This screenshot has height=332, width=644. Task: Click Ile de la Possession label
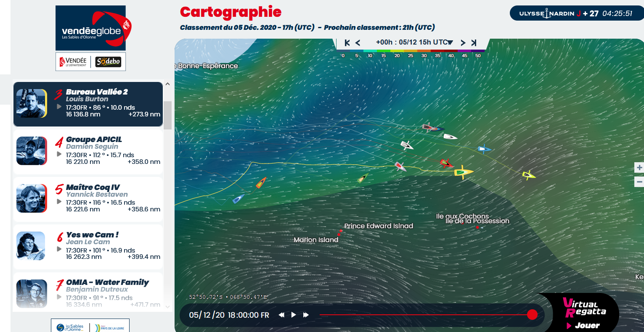477,221
